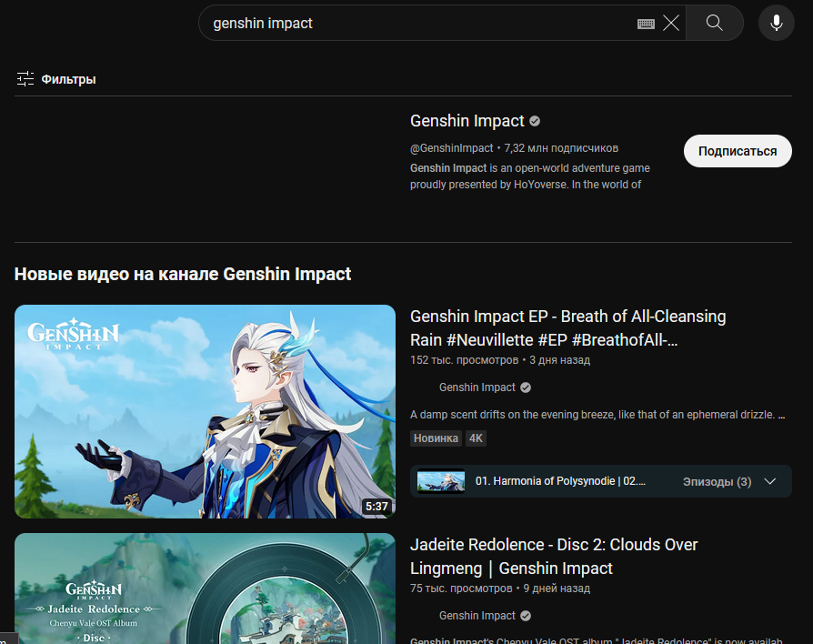Open the on-screen keyboard icon
813x644 pixels.
tap(646, 24)
